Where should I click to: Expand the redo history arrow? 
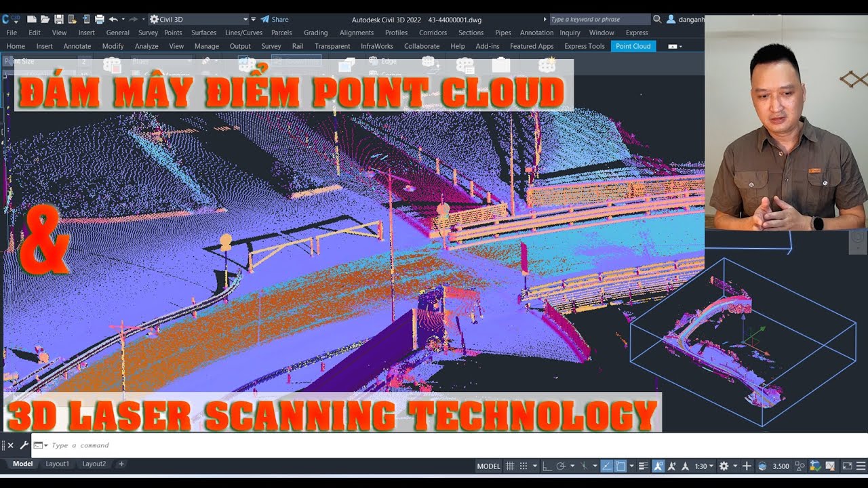pyautogui.click(x=143, y=19)
